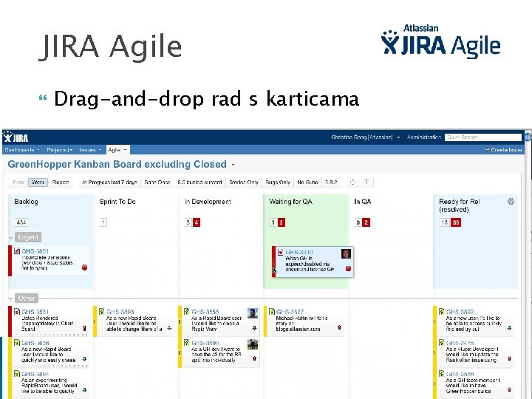Open issue link GHS-3891

[35, 251]
